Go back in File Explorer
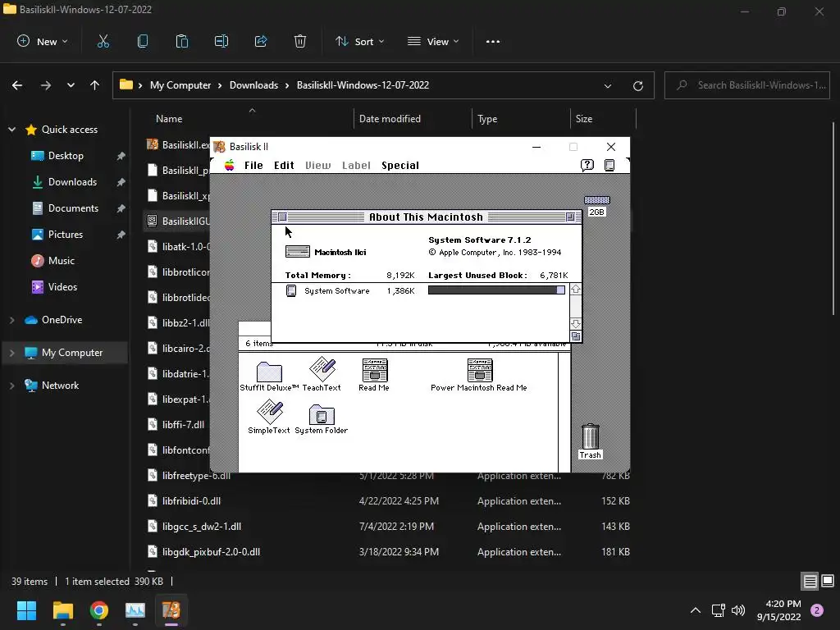Image resolution: width=840 pixels, height=630 pixels. point(17,85)
